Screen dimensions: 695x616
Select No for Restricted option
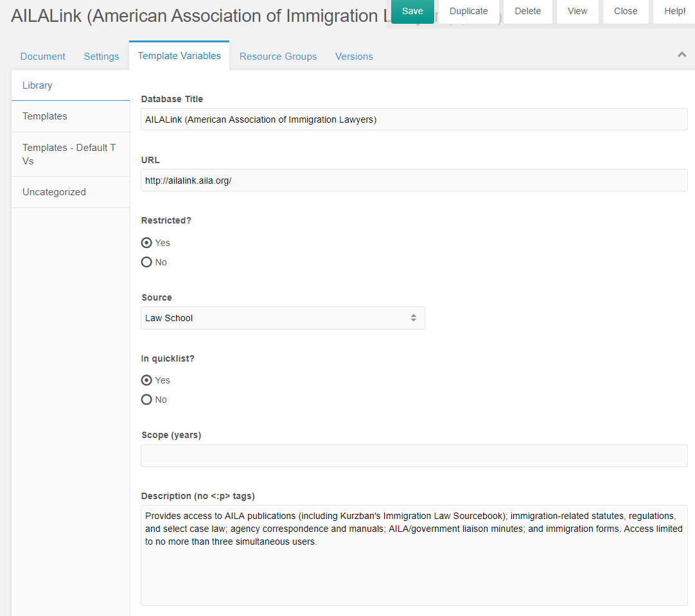(x=147, y=262)
